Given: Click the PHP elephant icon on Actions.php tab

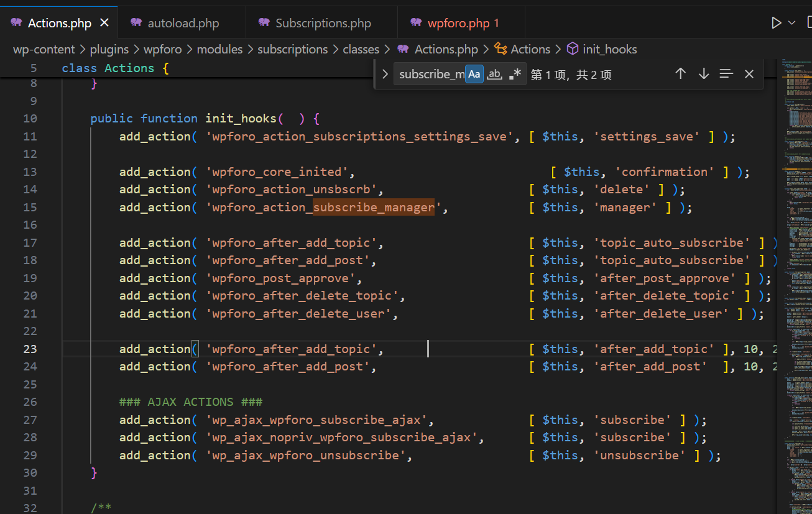Looking at the screenshot, I should pos(16,23).
